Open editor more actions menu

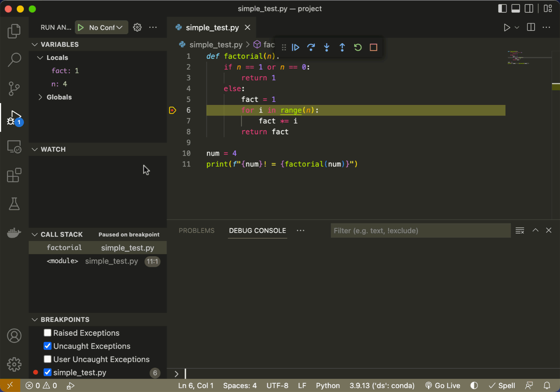(546, 27)
